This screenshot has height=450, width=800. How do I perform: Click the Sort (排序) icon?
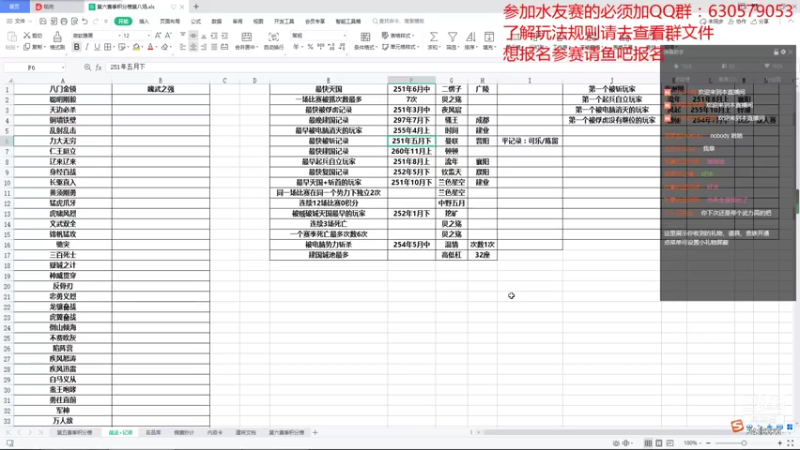tap(470, 37)
